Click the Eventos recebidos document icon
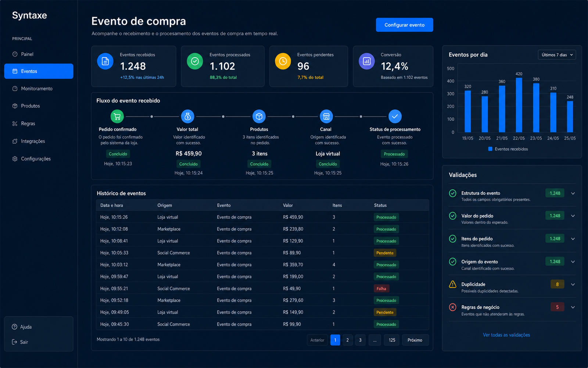This screenshot has width=588, height=368. click(105, 61)
